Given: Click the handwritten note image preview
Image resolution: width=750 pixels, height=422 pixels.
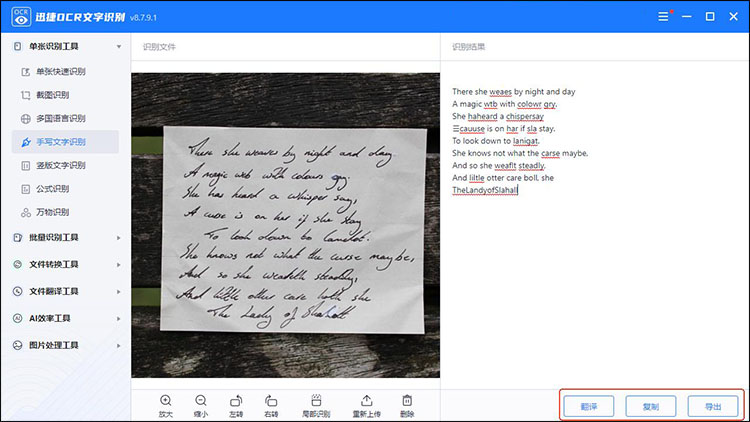Looking at the screenshot, I should (286, 225).
